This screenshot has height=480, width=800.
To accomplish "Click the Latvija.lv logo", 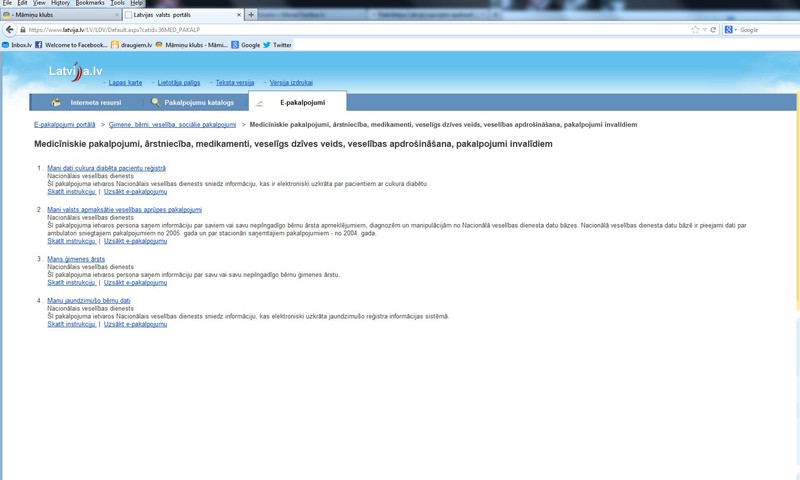I will click(75, 71).
